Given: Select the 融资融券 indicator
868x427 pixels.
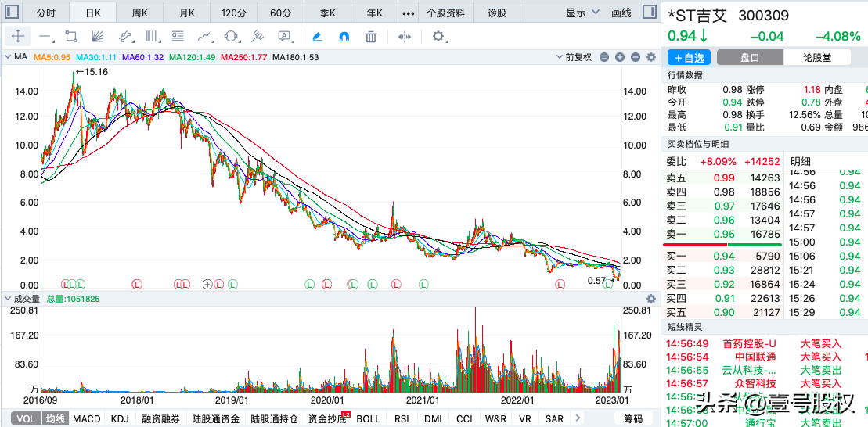Looking at the screenshot, I should tap(160, 418).
